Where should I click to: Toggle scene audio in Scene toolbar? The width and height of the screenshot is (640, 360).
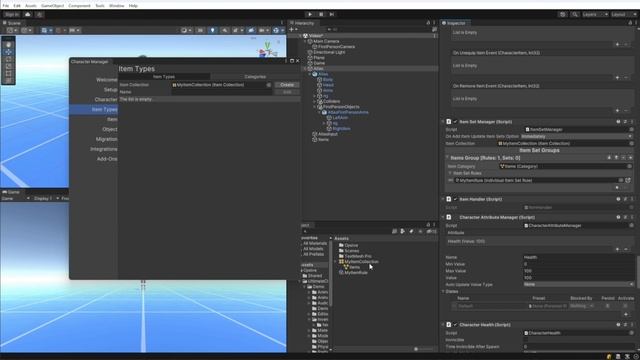click(224, 30)
